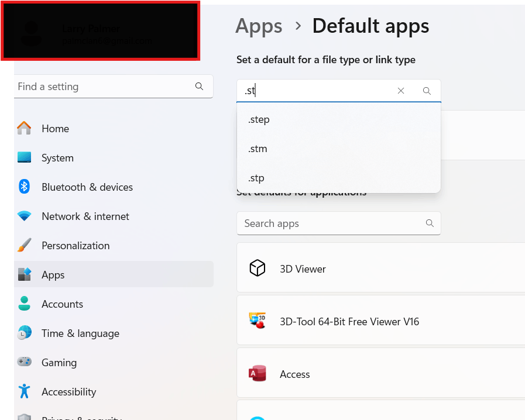Screen dimensions: 525x420
Task: Open Gaming settings page
Action: click(114, 363)
